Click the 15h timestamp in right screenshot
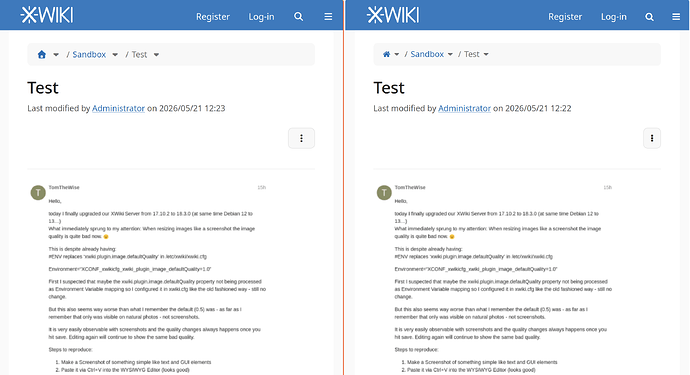The width and height of the screenshot is (690, 375). point(607,188)
